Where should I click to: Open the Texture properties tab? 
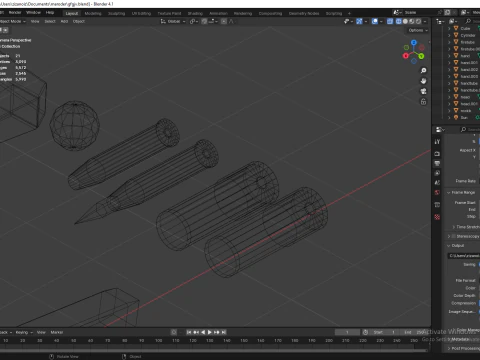tap(437, 217)
